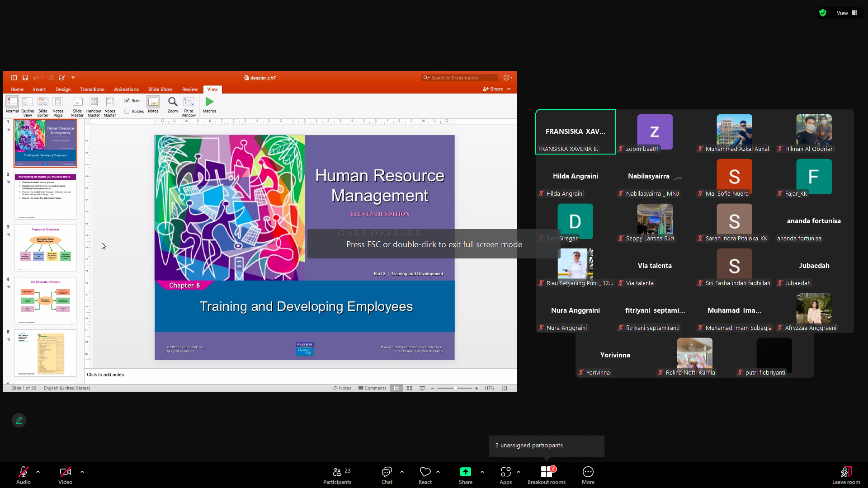Expand the arrow next to Chat
Viewport: 868px width, 488px height.
(402, 472)
